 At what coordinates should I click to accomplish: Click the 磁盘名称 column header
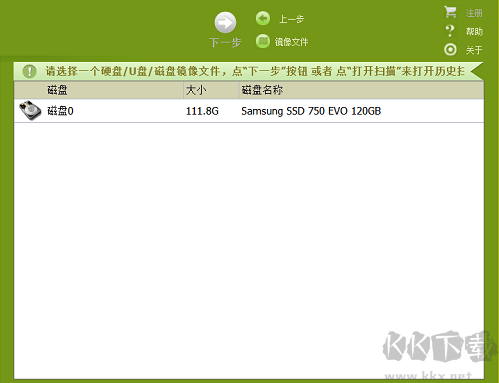[361, 90]
